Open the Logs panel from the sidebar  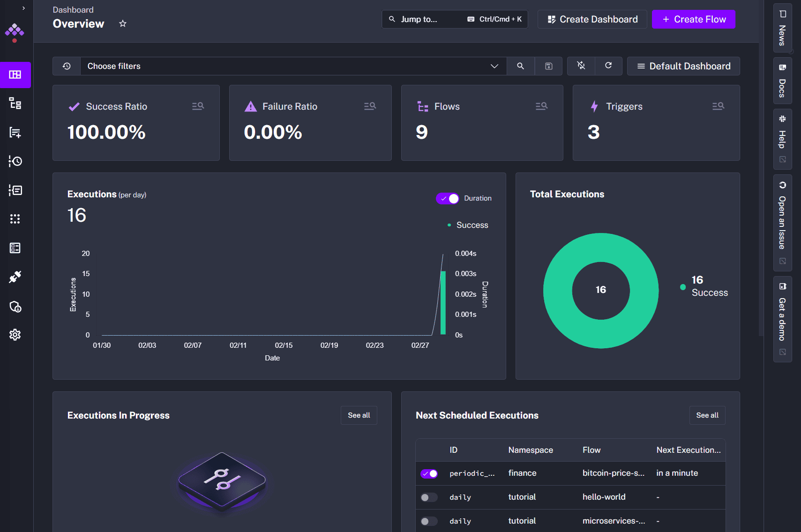click(x=15, y=190)
